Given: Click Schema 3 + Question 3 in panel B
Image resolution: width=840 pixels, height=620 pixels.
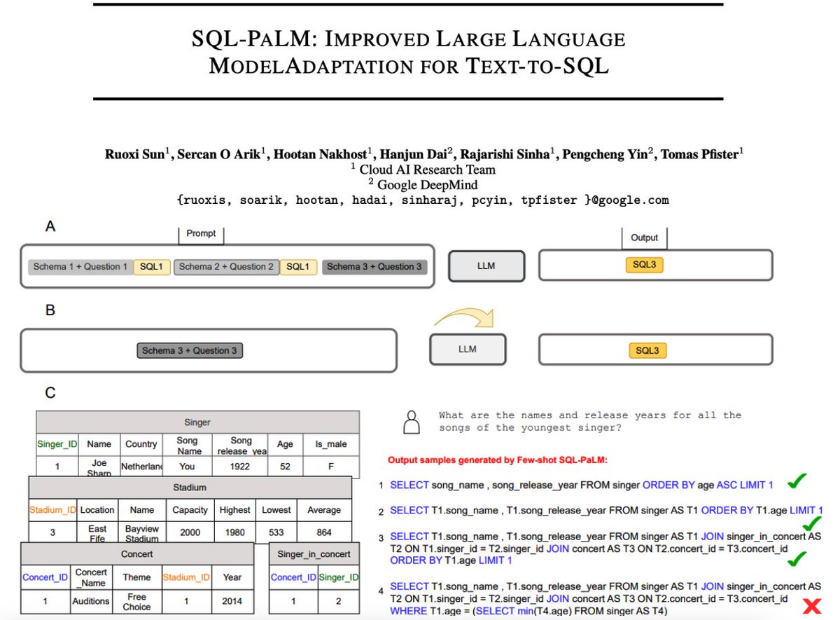Looking at the screenshot, I should point(190,350).
